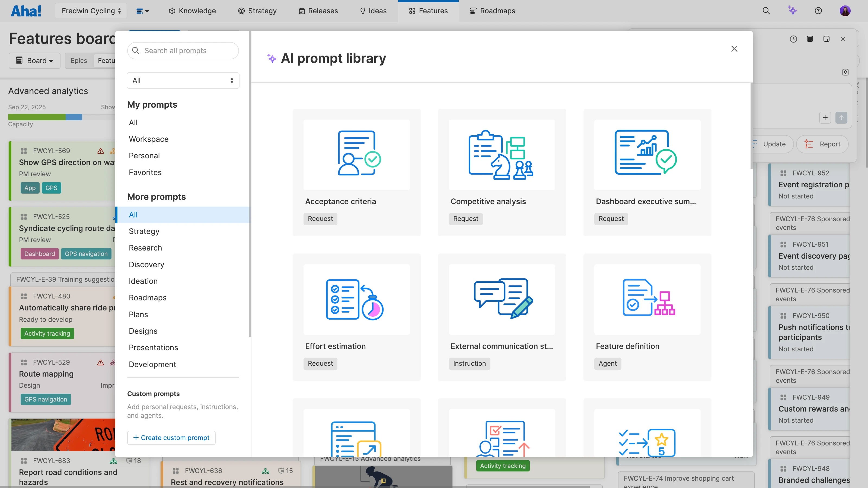
Task: Open the history clock icon on the record panel
Action: 793,39
